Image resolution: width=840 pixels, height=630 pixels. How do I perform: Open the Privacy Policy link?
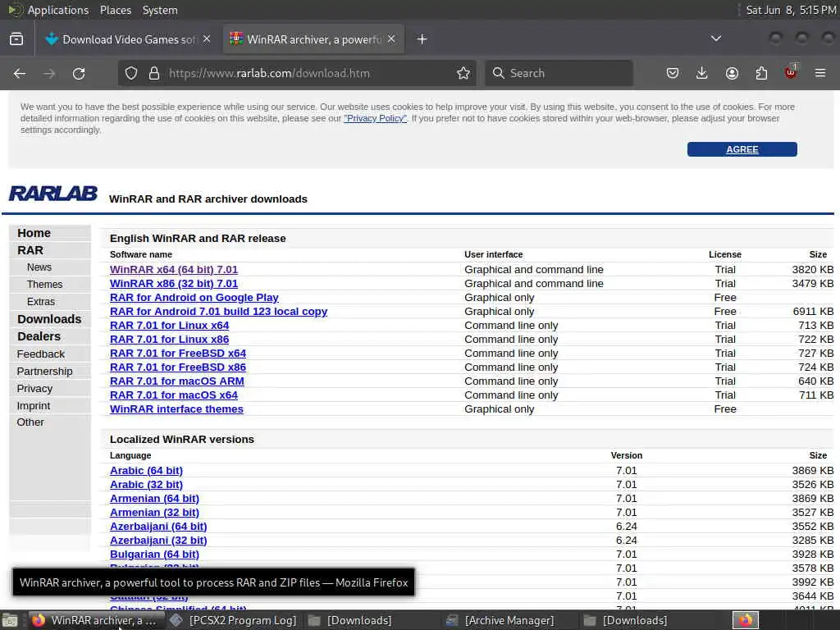(x=375, y=118)
